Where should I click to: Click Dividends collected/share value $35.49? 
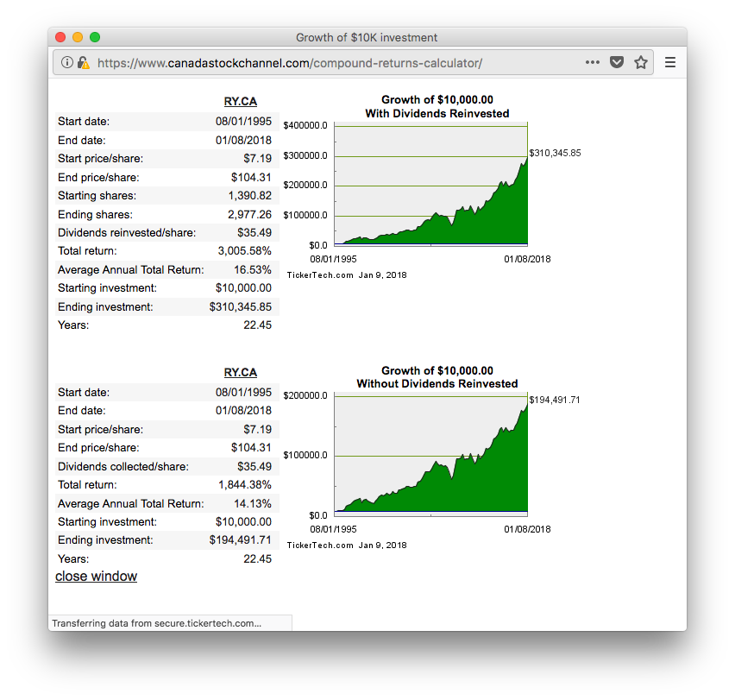pos(254,466)
